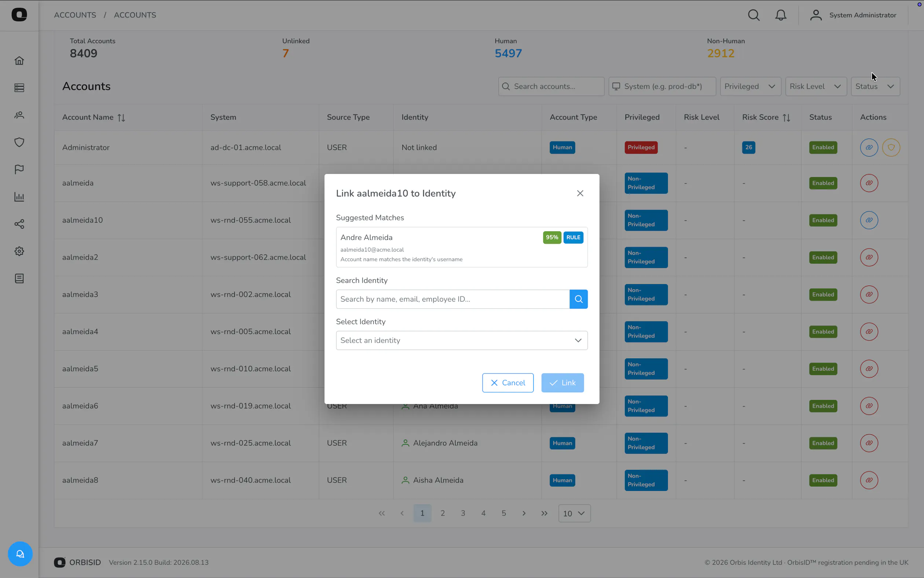This screenshot has height=578, width=924.
Task: Open the Status filter dropdown
Action: tap(875, 86)
